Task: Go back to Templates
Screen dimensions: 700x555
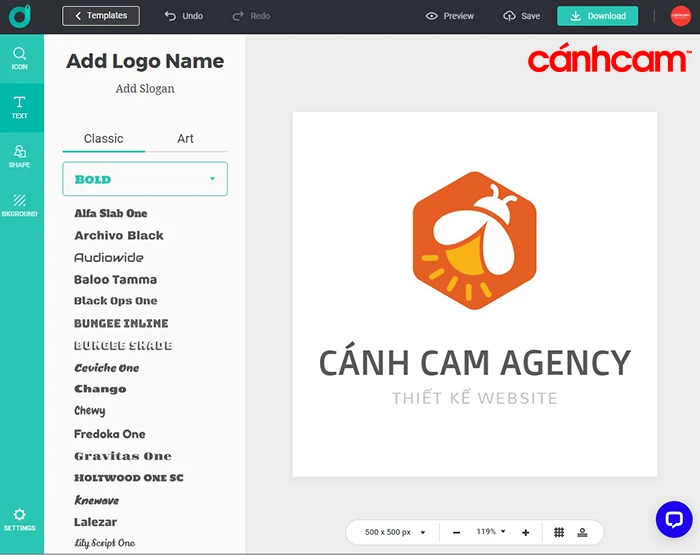Action: (101, 16)
